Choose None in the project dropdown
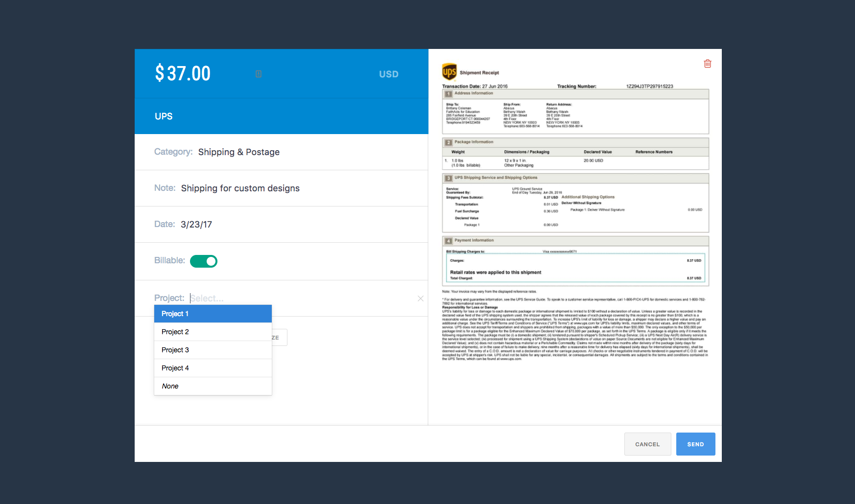This screenshot has height=504, width=855. (x=213, y=386)
